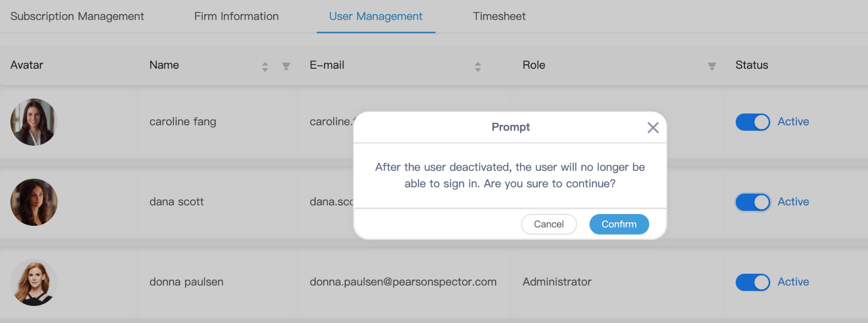Toggle dana scott's Active status switch
The width and height of the screenshot is (868, 323).
(752, 202)
